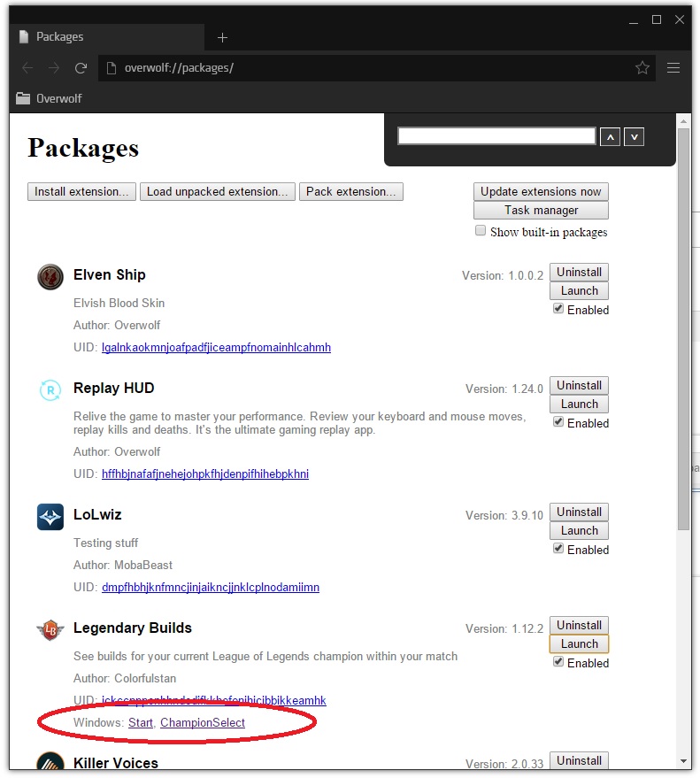Screen dimensions: 700x778
Task: Click the scrollbar down arrow
Action: click(x=684, y=761)
